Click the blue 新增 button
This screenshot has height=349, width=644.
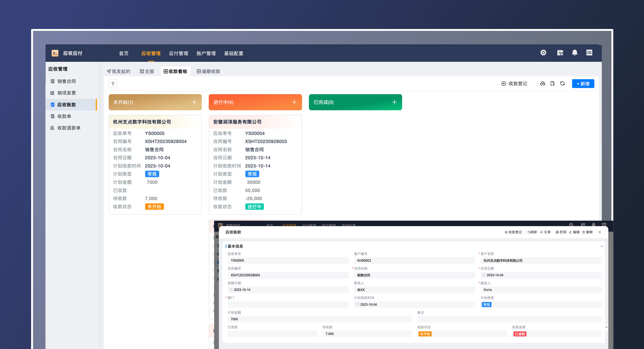pos(583,84)
